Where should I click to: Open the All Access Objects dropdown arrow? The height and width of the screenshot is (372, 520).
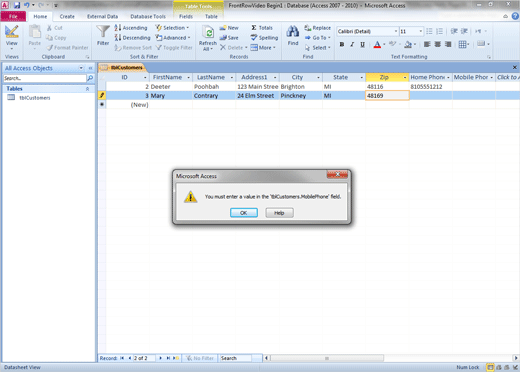81,68
